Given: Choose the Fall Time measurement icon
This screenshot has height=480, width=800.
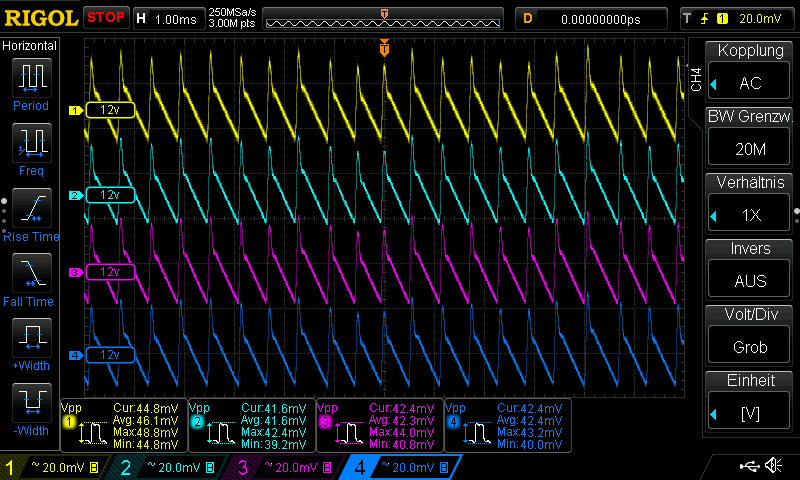Looking at the screenshot, I should 31,271.
